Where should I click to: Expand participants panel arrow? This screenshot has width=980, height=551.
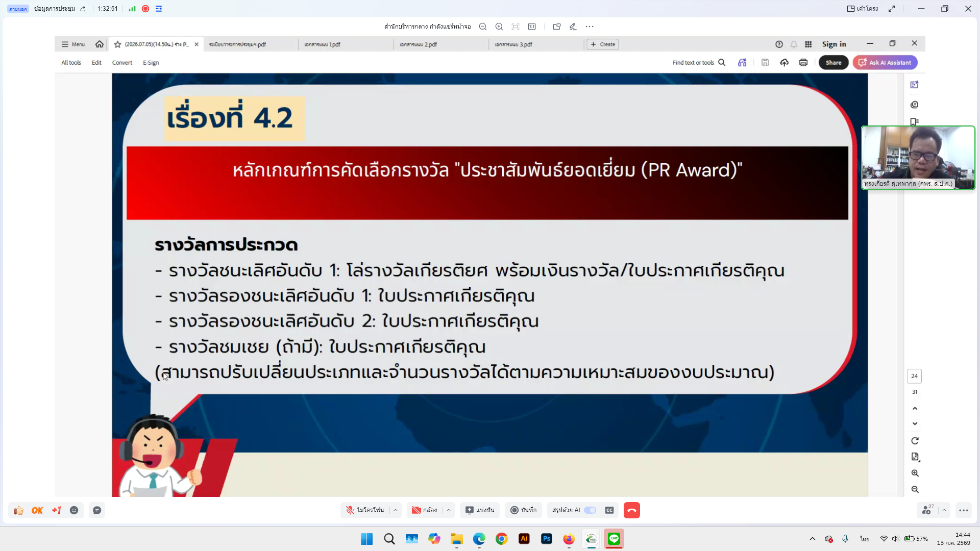coord(944,510)
